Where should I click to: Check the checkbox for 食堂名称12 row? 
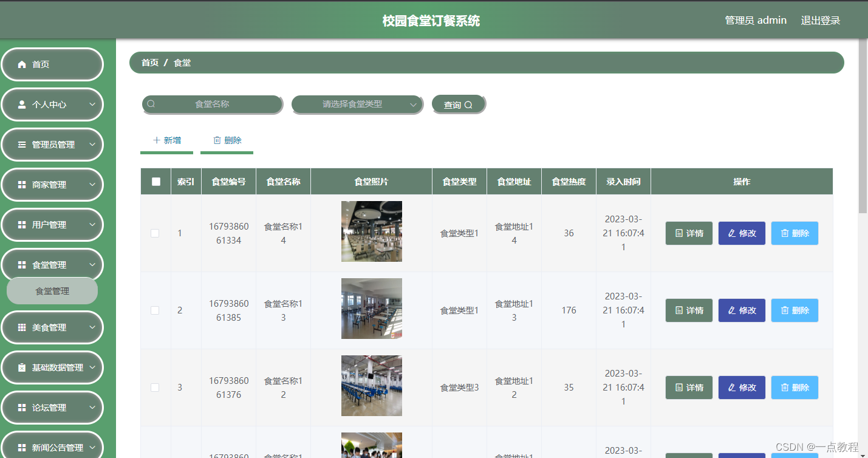[155, 387]
